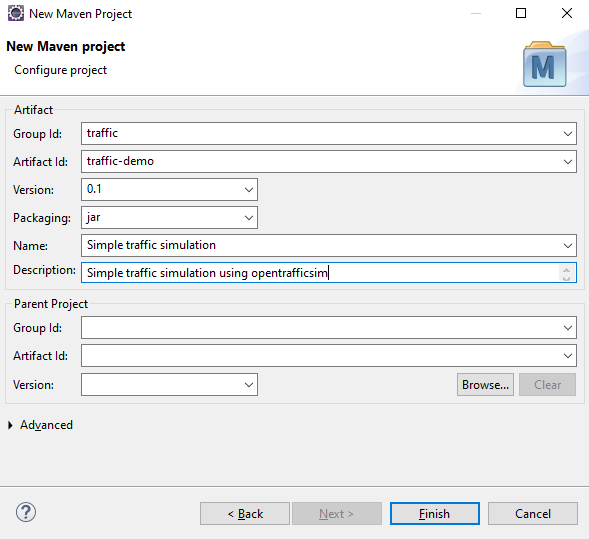Cancel the new Maven project
The width and height of the screenshot is (589, 539).
point(533,513)
